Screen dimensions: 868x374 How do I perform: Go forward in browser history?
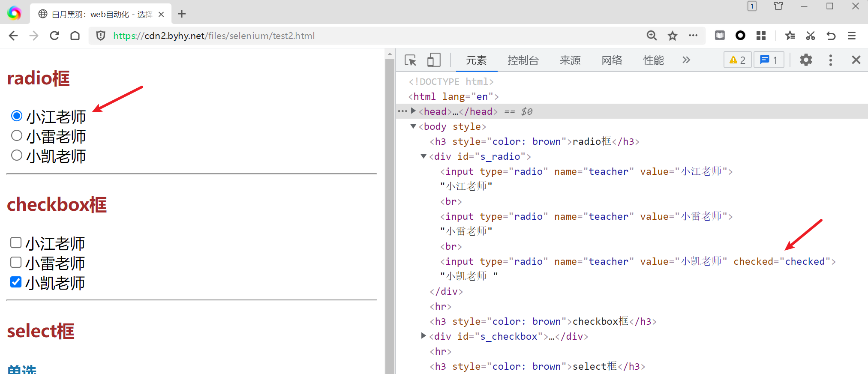(34, 36)
